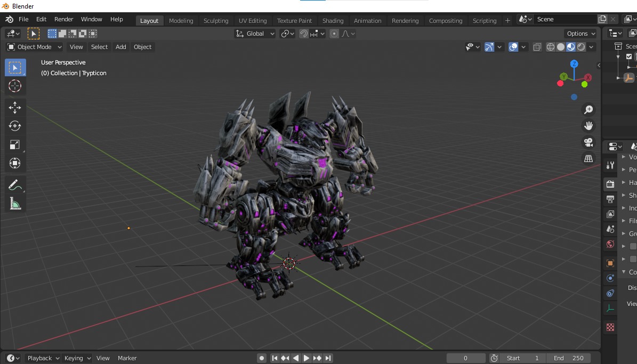
Task: Select the Annotate pencil tool
Action: point(15,185)
